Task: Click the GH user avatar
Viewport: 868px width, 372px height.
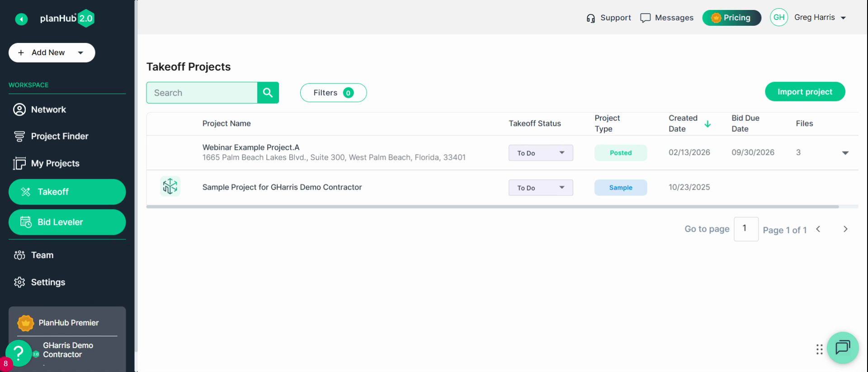Action: (x=778, y=18)
